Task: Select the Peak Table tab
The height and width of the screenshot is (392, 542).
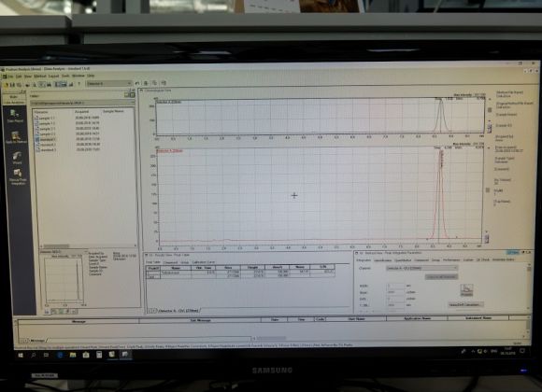Action: (x=152, y=262)
